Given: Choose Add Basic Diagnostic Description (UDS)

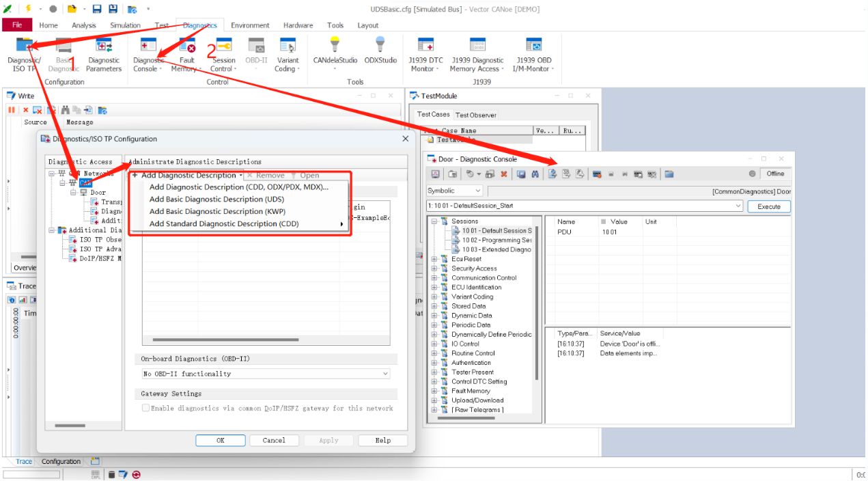Looking at the screenshot, I should pyautogui.click(x=240, y=200).
